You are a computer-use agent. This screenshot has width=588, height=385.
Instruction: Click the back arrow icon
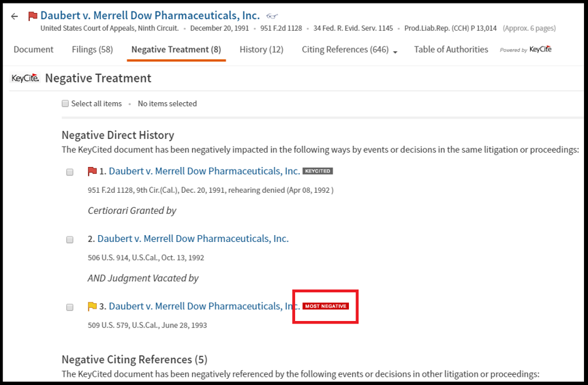(14, 16)
